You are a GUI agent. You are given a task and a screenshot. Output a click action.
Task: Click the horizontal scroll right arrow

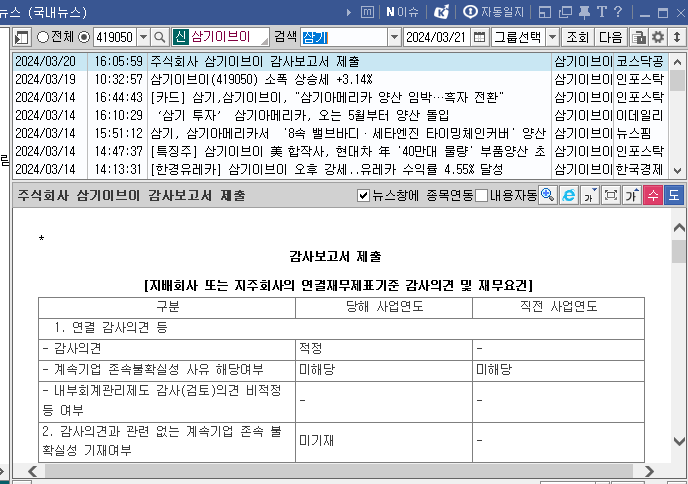tap(650, 471)
